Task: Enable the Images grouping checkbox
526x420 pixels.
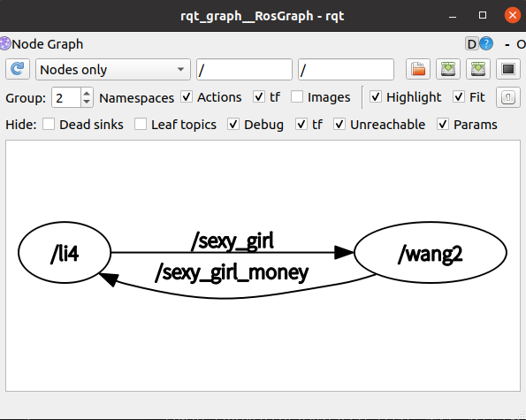Action: coord(297,97)
